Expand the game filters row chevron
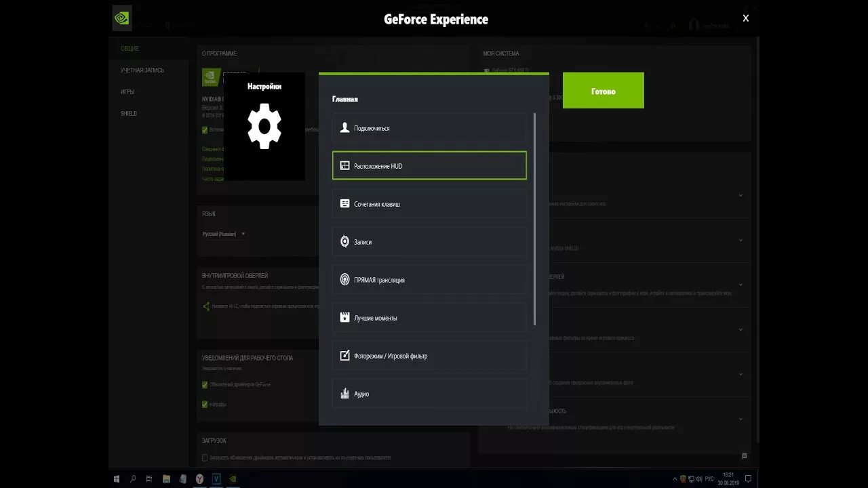This screenshot has width=868, height=488. coord(741,329)
